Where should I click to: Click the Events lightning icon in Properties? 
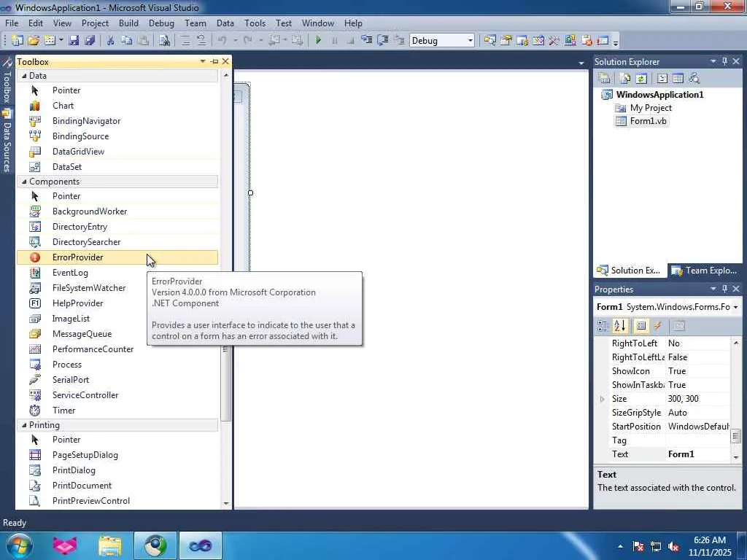pos(658,326)
